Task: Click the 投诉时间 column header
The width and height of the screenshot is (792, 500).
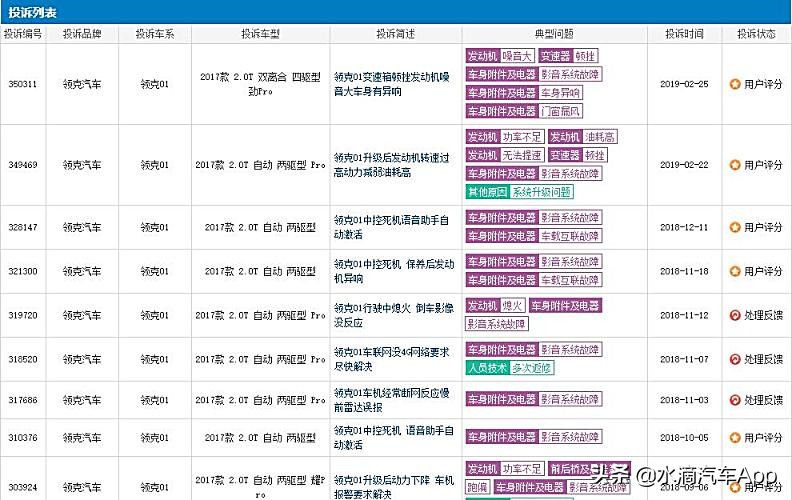Action: point(684,34)
